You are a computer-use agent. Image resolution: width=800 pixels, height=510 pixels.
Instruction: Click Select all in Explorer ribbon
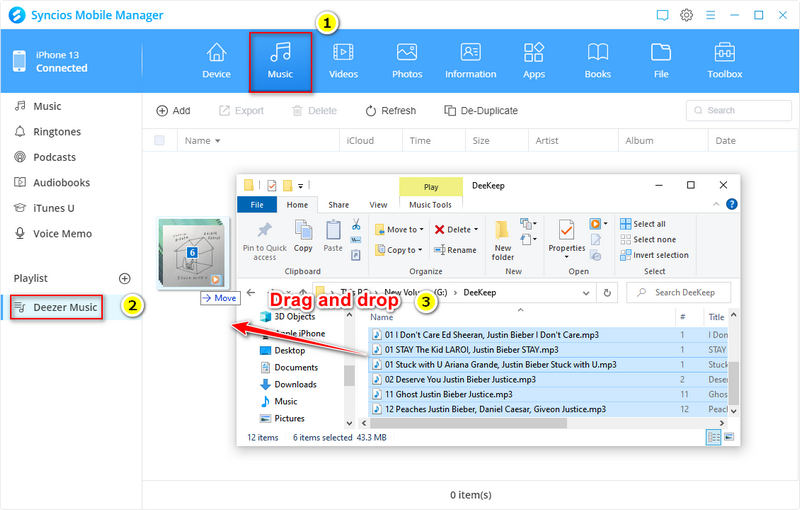pyautogui.click(x=643, y=224)
